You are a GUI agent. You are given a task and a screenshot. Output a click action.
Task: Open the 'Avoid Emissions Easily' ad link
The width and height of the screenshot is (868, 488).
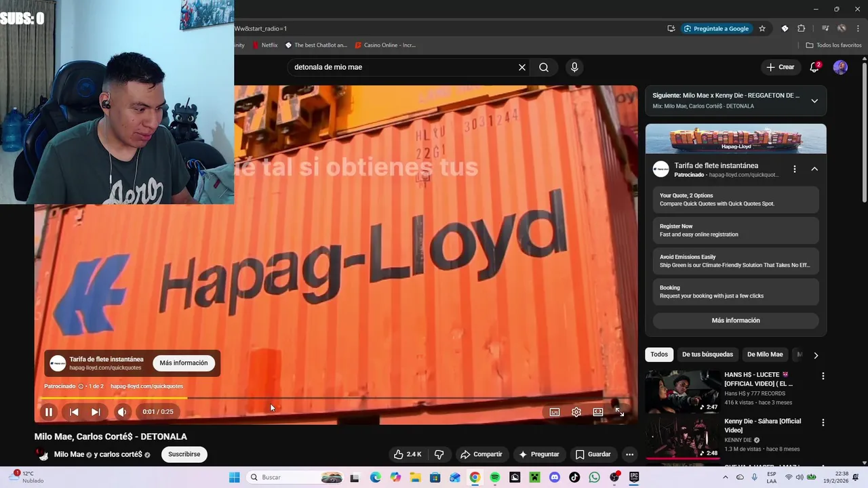[736, 261]
